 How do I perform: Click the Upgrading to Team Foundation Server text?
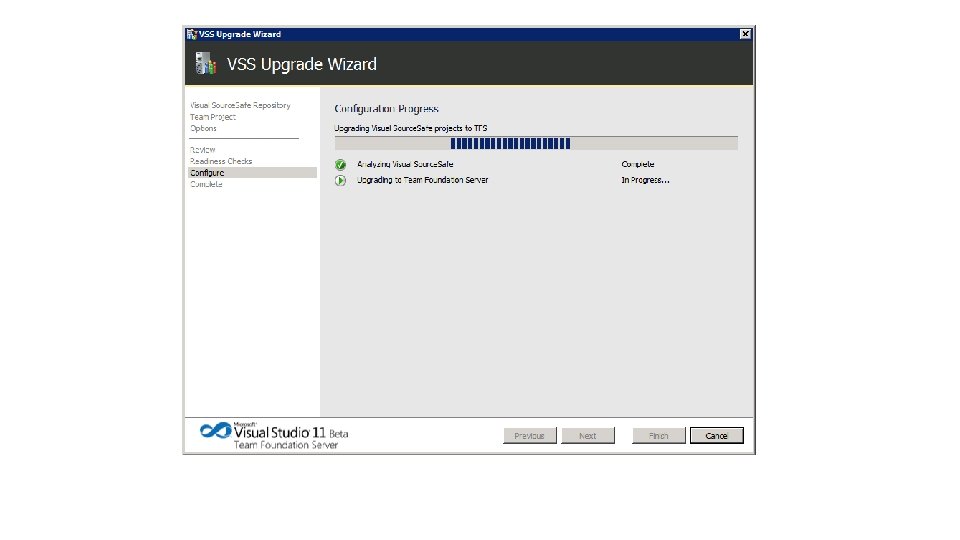tap(422, 181)
